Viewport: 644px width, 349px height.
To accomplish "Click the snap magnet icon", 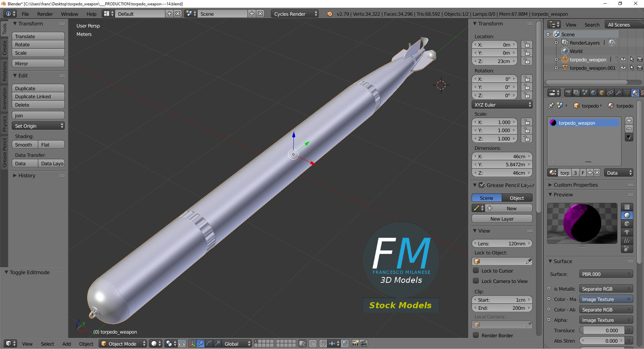I will pos(323,344).
